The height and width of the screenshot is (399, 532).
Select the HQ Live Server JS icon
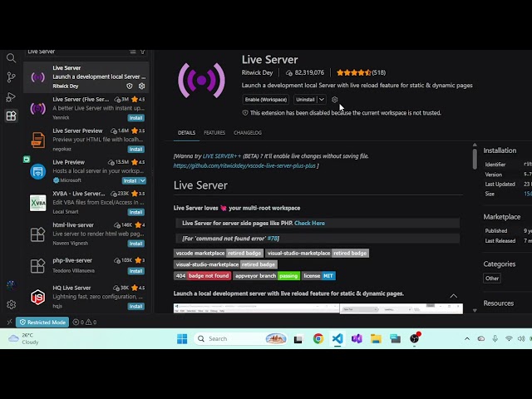(x=37, y=298)
